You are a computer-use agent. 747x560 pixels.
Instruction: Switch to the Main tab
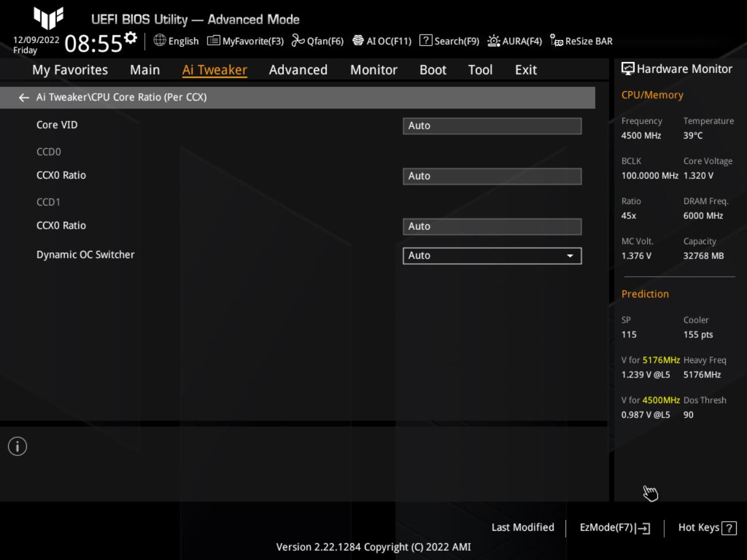click(145, 70)
